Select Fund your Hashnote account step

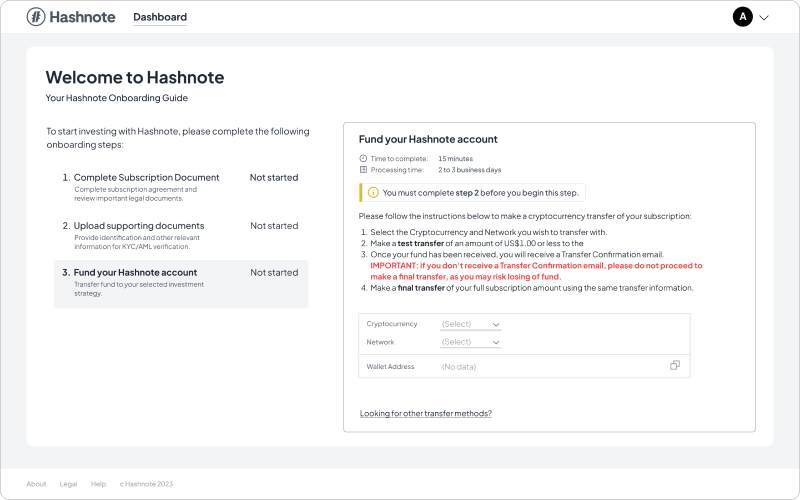coord(181,284)
